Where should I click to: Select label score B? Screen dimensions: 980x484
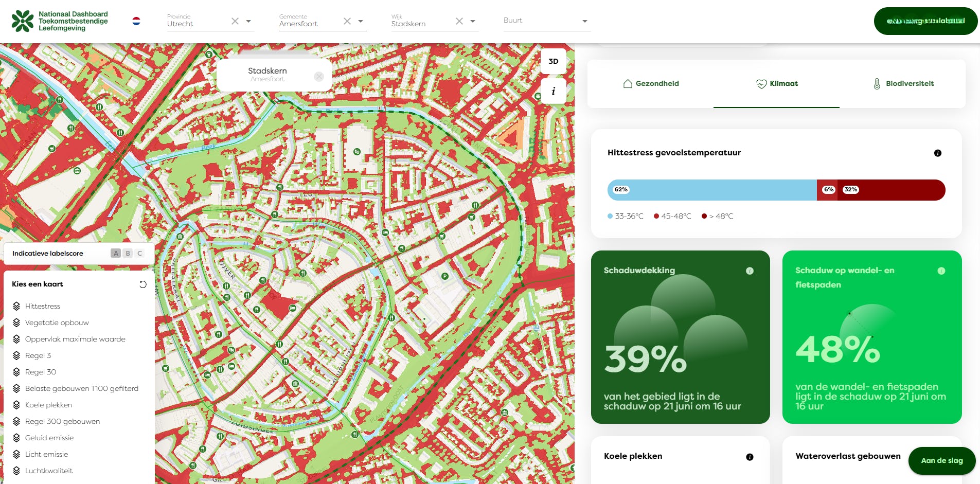coord(128,253)
